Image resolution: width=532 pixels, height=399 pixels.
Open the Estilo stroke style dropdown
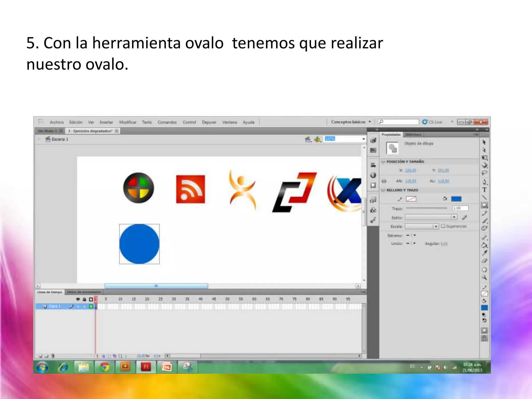coord(431,217)
